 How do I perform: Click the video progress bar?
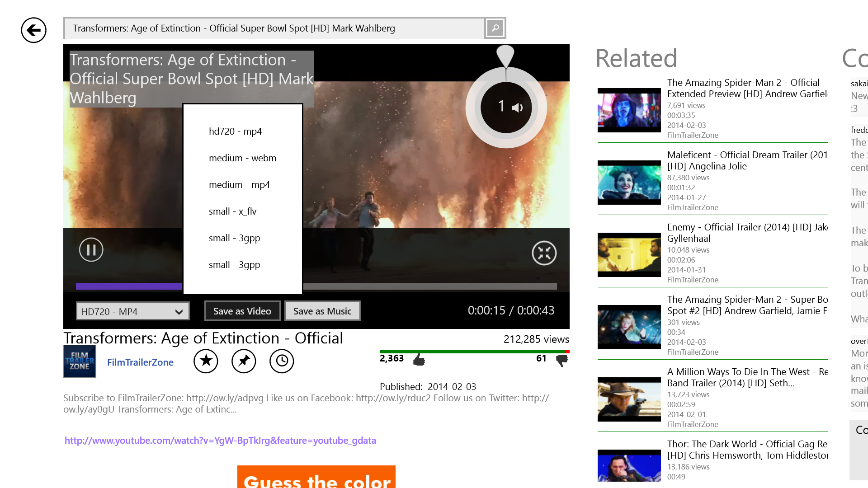(316, 286)
